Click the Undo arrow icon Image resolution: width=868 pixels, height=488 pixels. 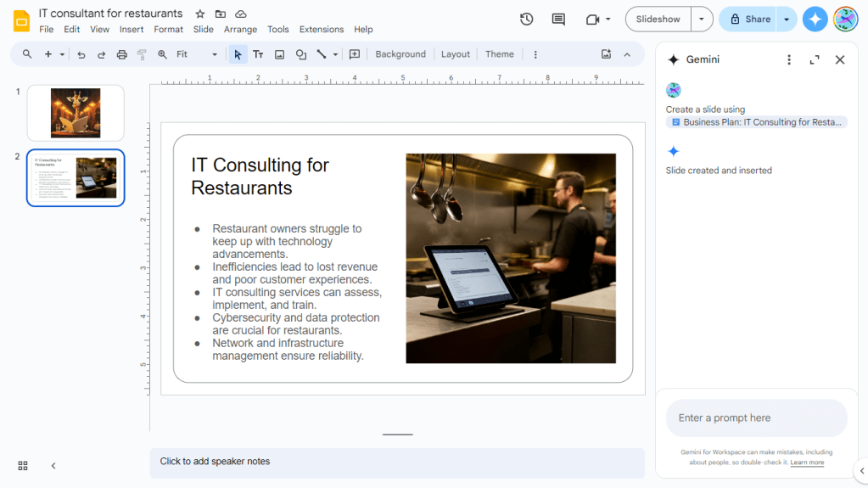coord(81,54)
